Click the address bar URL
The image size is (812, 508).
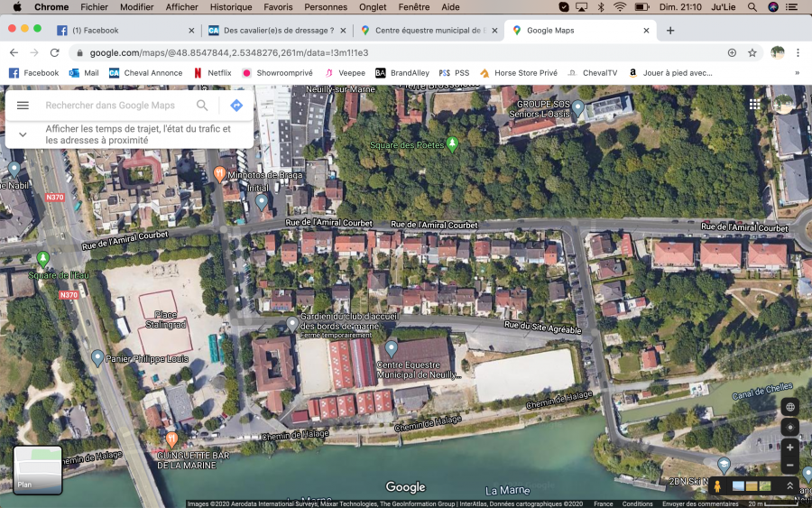click(x=229, y=53)
